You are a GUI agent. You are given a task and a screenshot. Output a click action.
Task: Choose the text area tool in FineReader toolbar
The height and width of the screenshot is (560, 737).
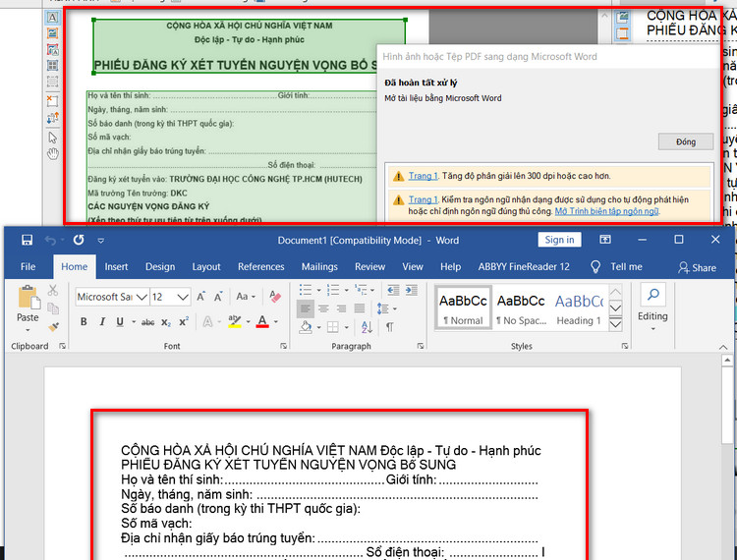click(x=53, y=18)
